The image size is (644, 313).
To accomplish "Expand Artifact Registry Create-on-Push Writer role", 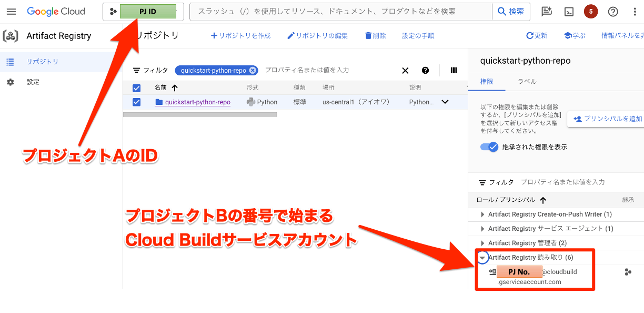I will click(x=482, y=214).
